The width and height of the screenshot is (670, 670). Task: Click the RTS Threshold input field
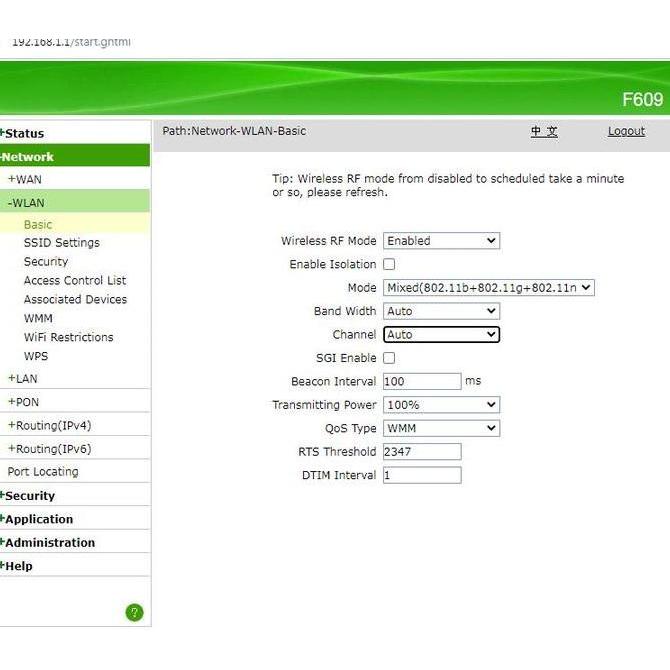pyautogui.click(x=422, y=452)
